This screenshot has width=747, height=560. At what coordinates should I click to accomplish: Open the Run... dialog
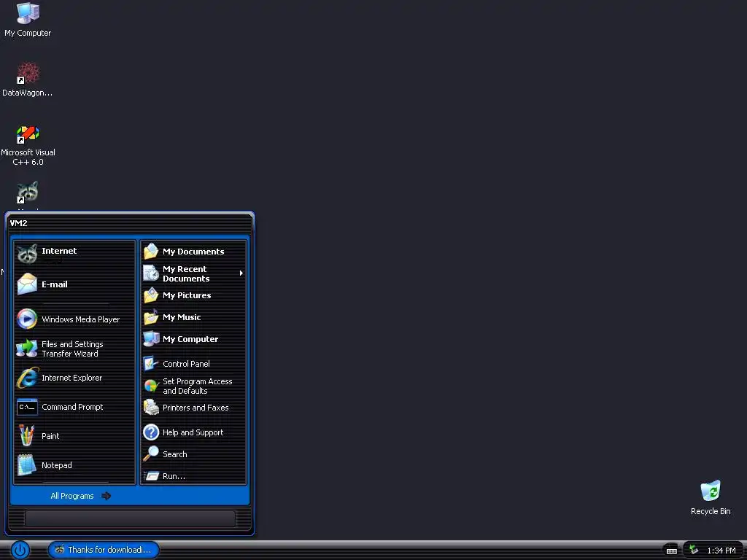tap(193, 476)
